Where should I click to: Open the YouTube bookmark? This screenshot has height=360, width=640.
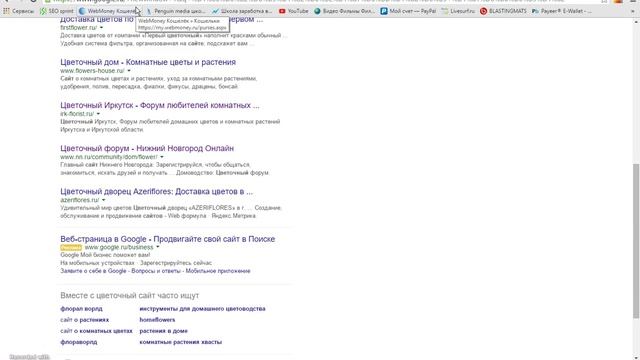pyautogui.click(x=293, y=11)
